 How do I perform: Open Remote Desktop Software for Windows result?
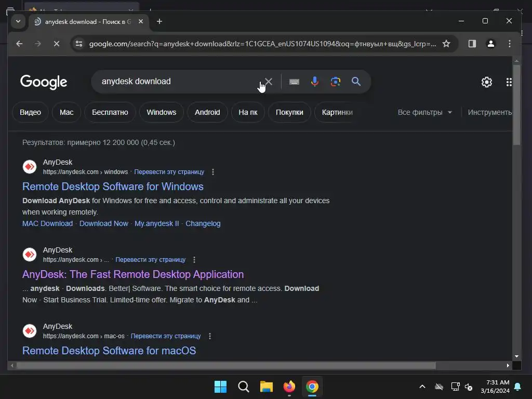tap(113, 187)
